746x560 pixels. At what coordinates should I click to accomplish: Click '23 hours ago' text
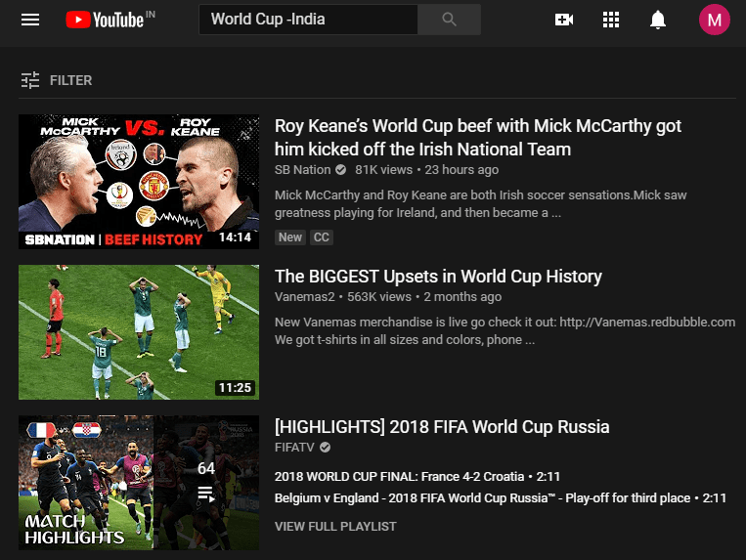[461, 170]
